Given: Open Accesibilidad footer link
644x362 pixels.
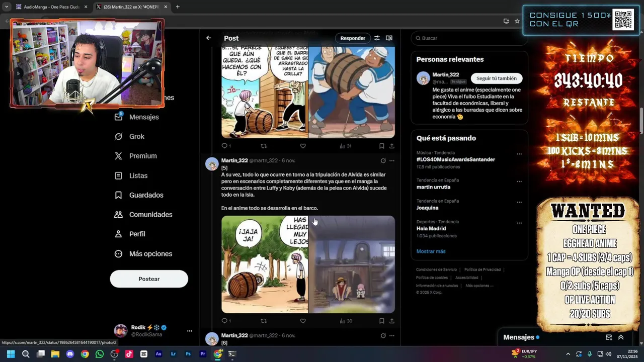Looking at the screenshot, I should pos(466,278).
